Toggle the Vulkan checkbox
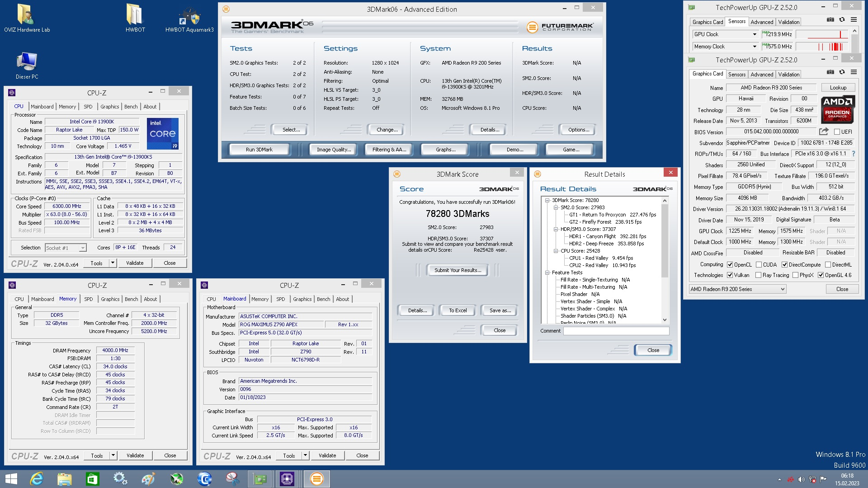This screenshot has width=868, height=488. tap(730, 275)
